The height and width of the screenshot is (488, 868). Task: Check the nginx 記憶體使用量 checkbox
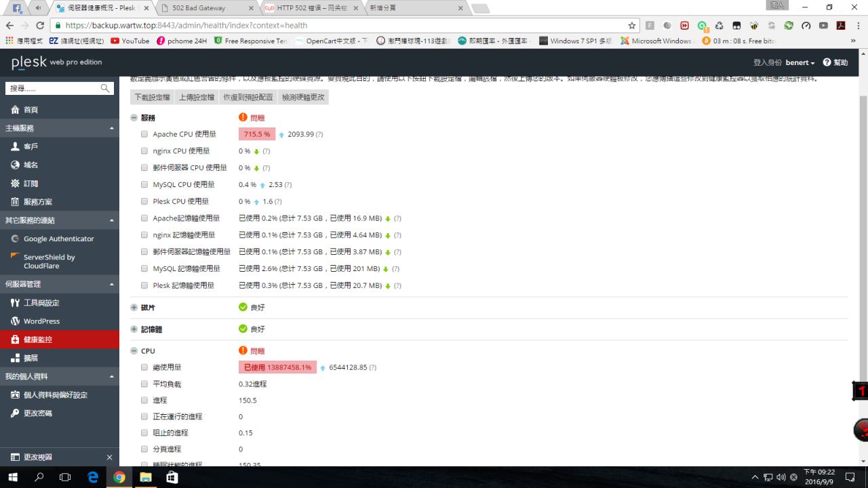pyautogui.click(x=144, y=235)
